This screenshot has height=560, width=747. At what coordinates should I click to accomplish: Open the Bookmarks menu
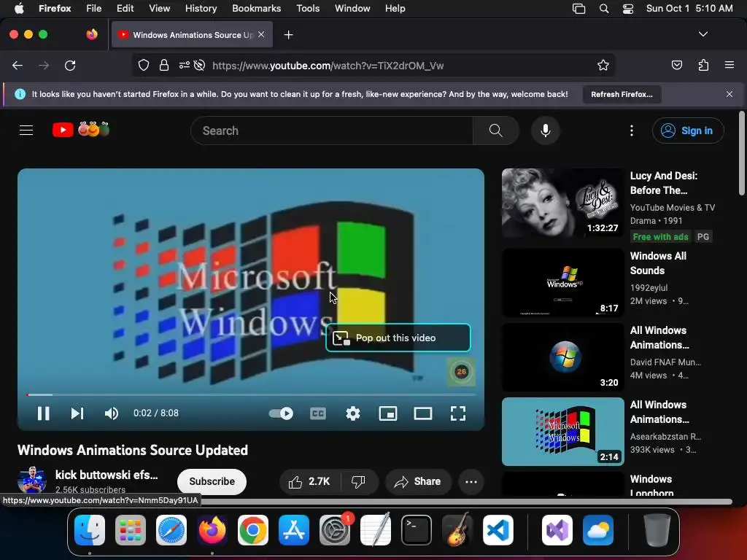256,8
